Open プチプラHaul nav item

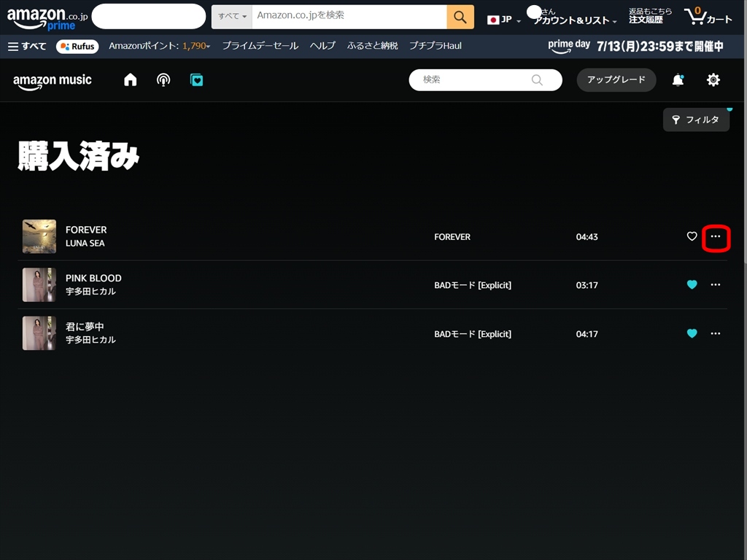point(436,46)
